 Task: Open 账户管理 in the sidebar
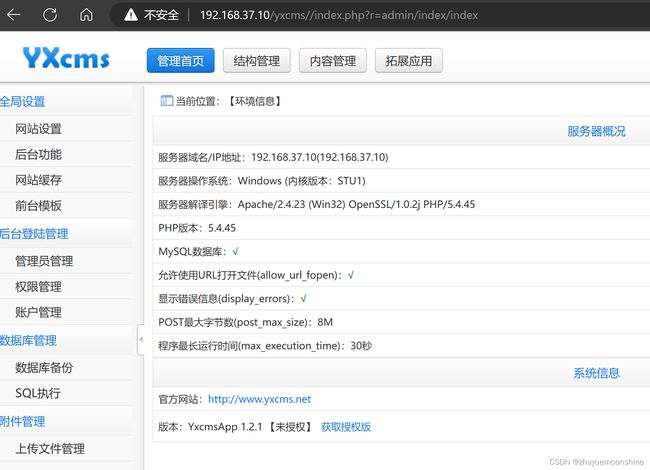coord(39,312)
